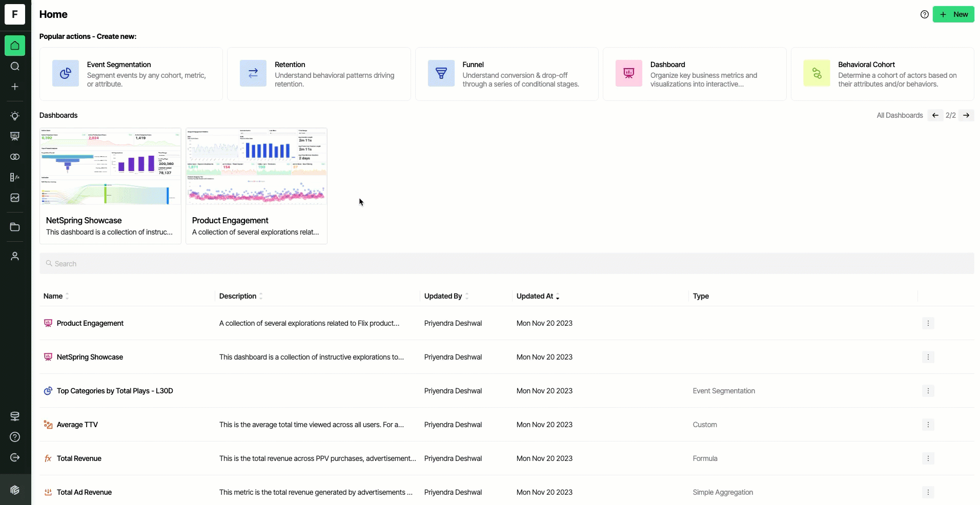
Task: Open the search icon in sidebar
Action: tap(15, 66)
